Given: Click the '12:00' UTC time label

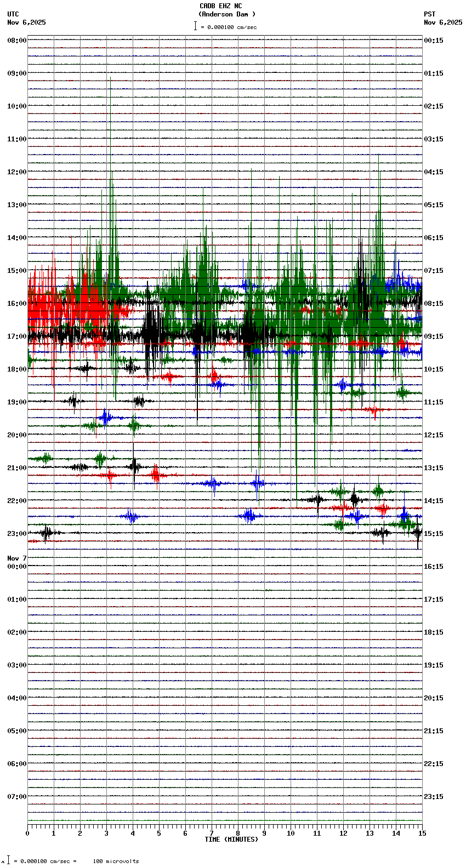Looking at the screenshot, I should tap(17, 172).
